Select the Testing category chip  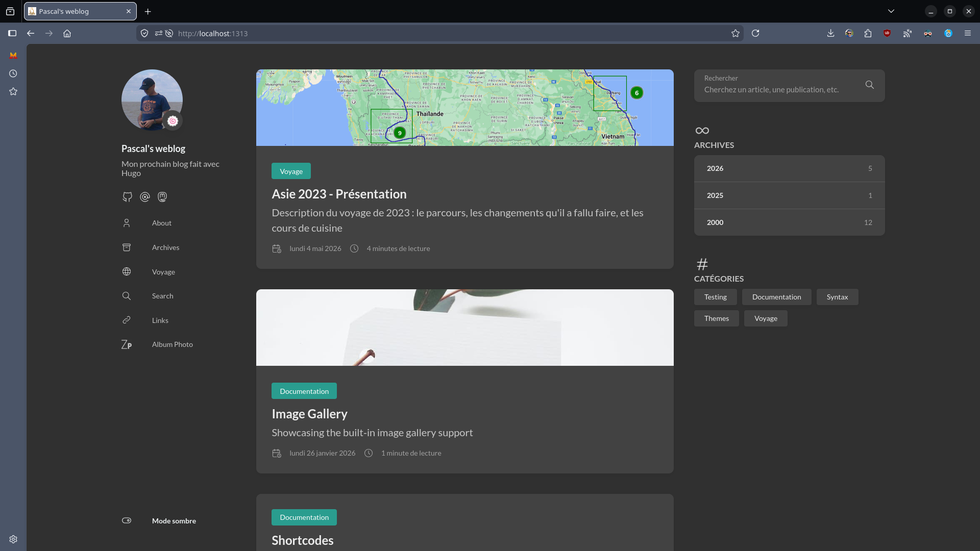[715, 297]
